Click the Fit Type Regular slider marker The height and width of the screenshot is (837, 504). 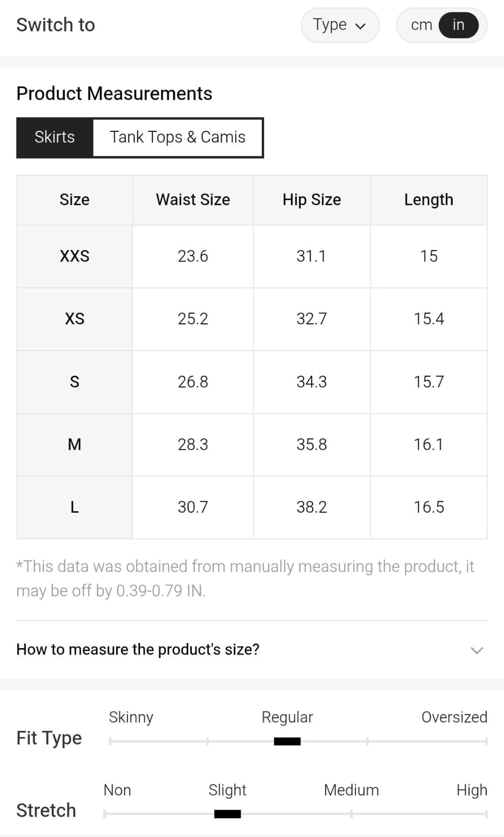(x=287, y=741)
